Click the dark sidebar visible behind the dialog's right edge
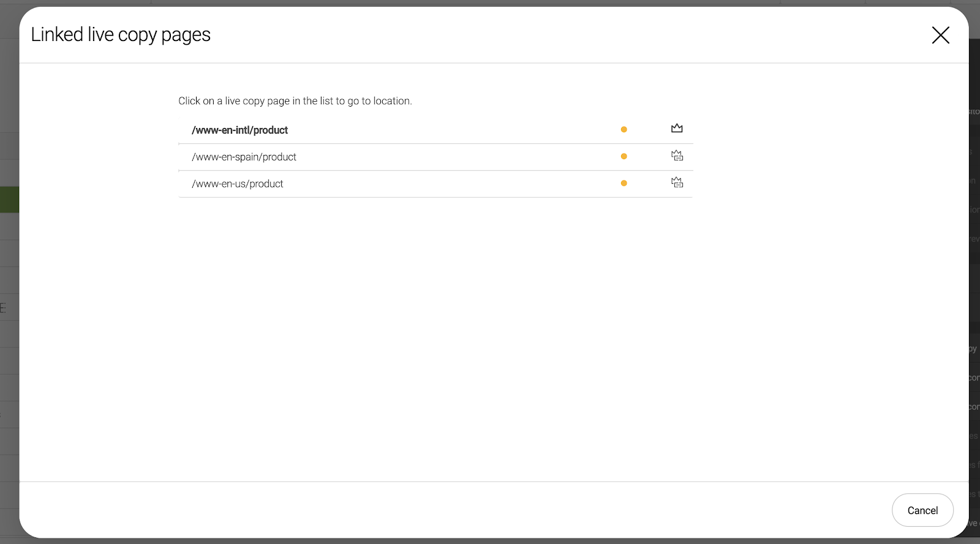 coord(974,276)
